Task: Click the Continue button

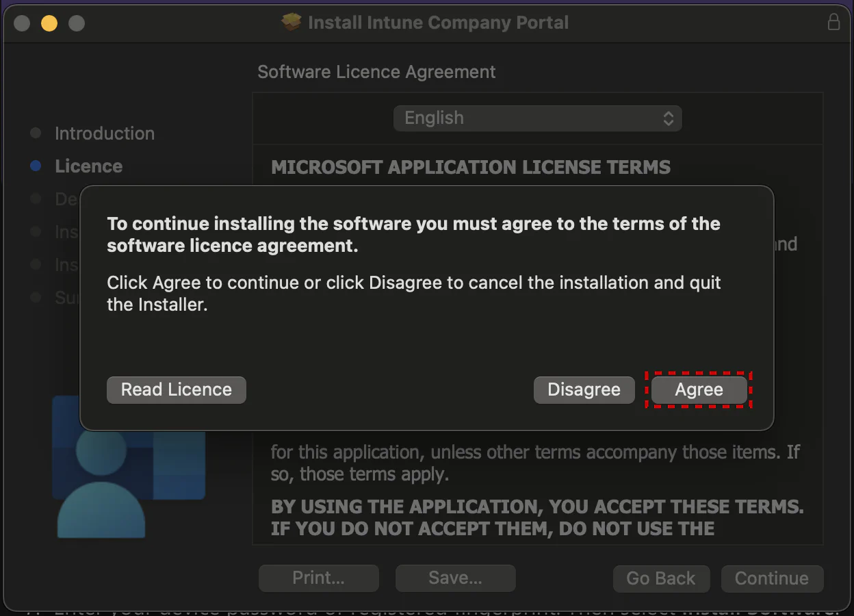Action: [772, 578]
